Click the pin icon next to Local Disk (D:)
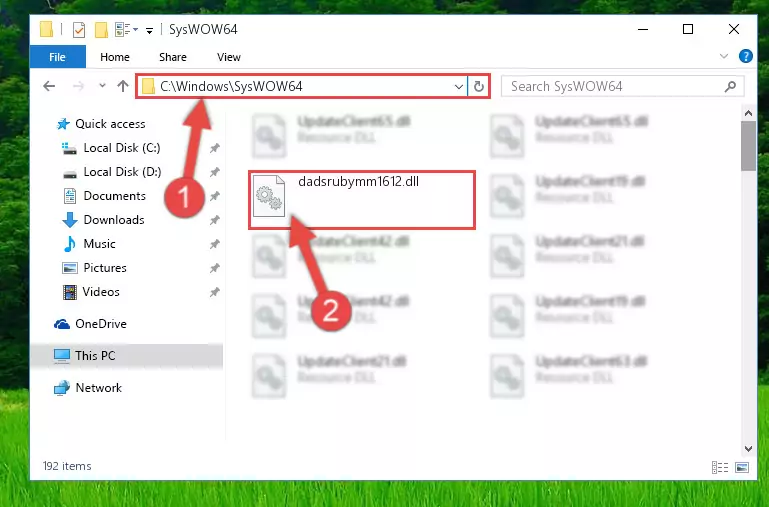 pyautogui.click(x=214, y=172)
